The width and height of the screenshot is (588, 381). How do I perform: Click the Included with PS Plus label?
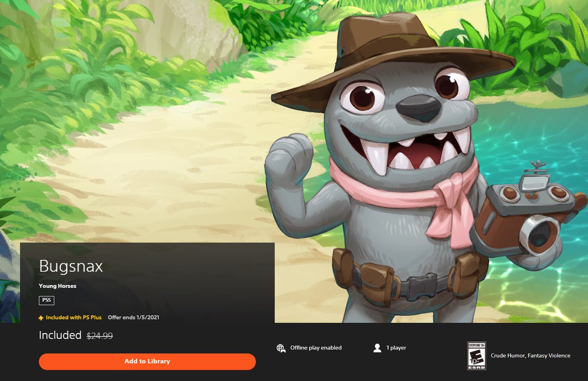[x=73, y=318]
